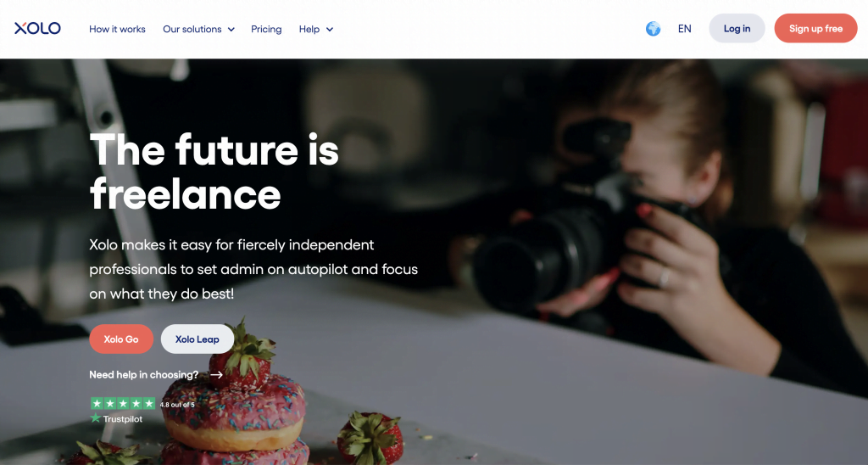
Task: Click the arrow next to Need help in choosing
Action: coord(216,375)
